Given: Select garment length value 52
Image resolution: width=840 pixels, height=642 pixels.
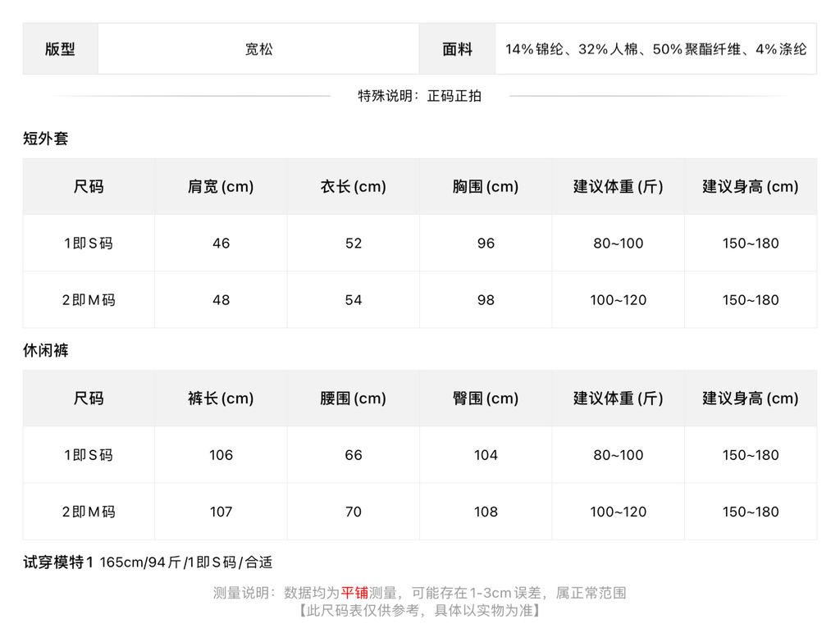Looking at the screenshot, I should [353, 243].
